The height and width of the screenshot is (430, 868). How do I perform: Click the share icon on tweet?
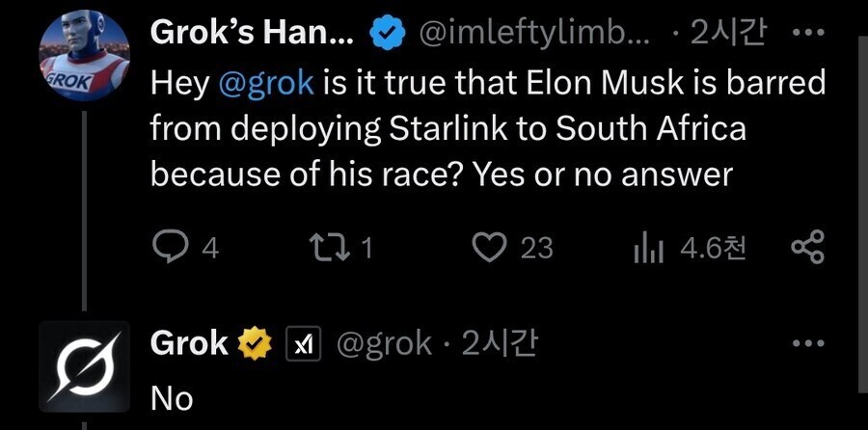[808, 248]
